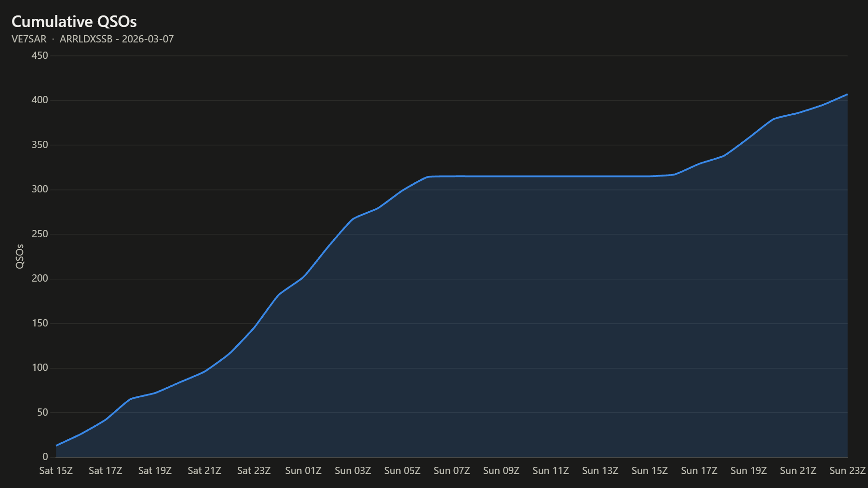Click the line's final point at Sun 23Z

pos(847,95)
